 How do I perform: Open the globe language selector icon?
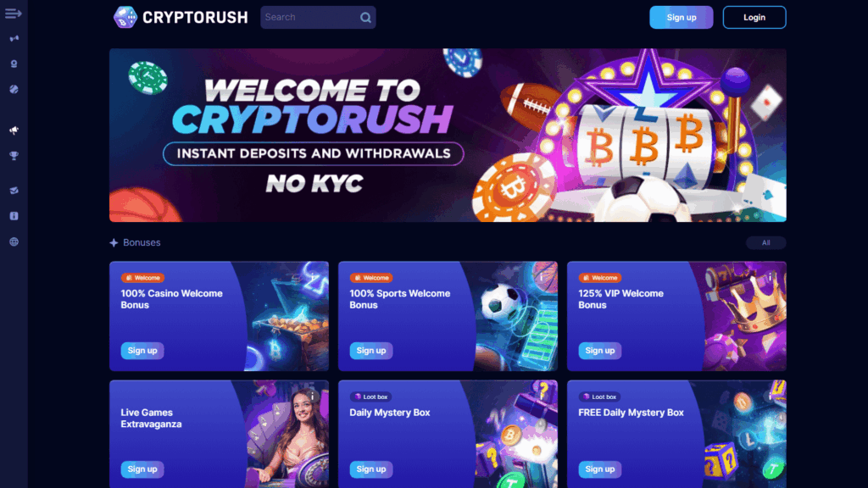point(14,241)
